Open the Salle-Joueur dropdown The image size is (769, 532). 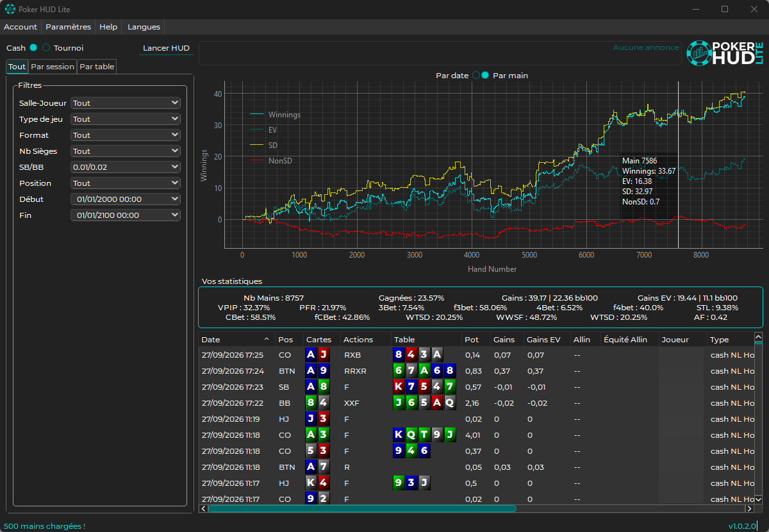pyautogui.click(x=126, y=103)
